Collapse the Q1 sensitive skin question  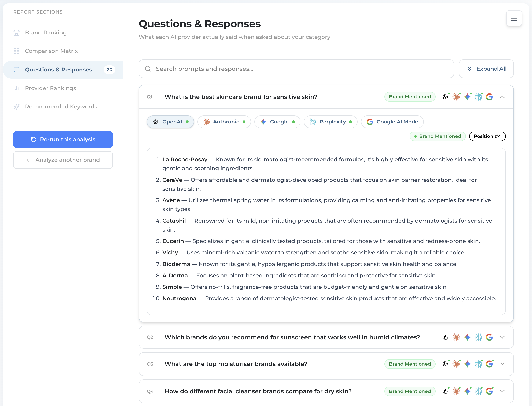click(502, 97)
